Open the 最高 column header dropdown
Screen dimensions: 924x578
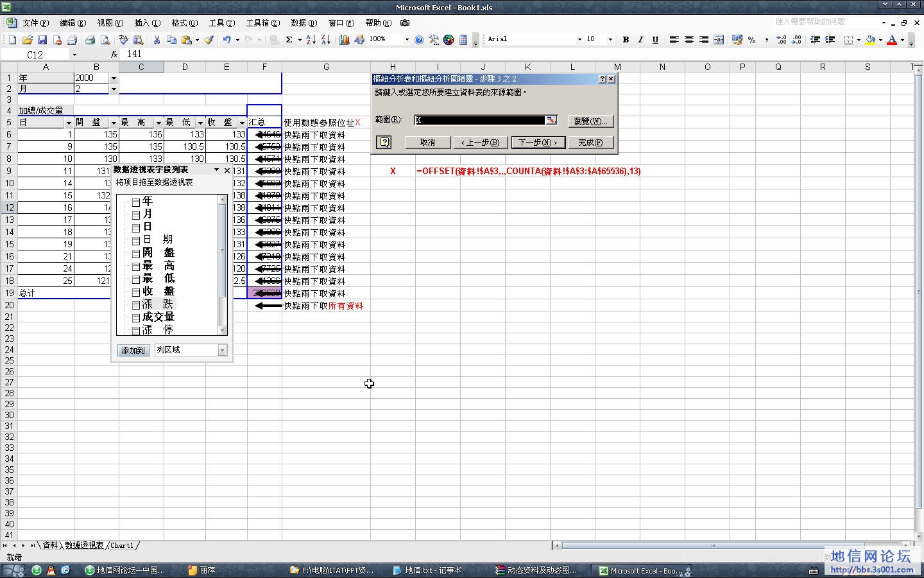pos(158,123)
